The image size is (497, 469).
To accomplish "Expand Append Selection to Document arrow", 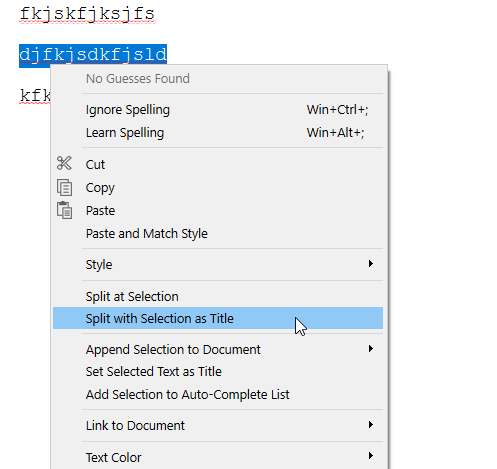I will point(371,349).
